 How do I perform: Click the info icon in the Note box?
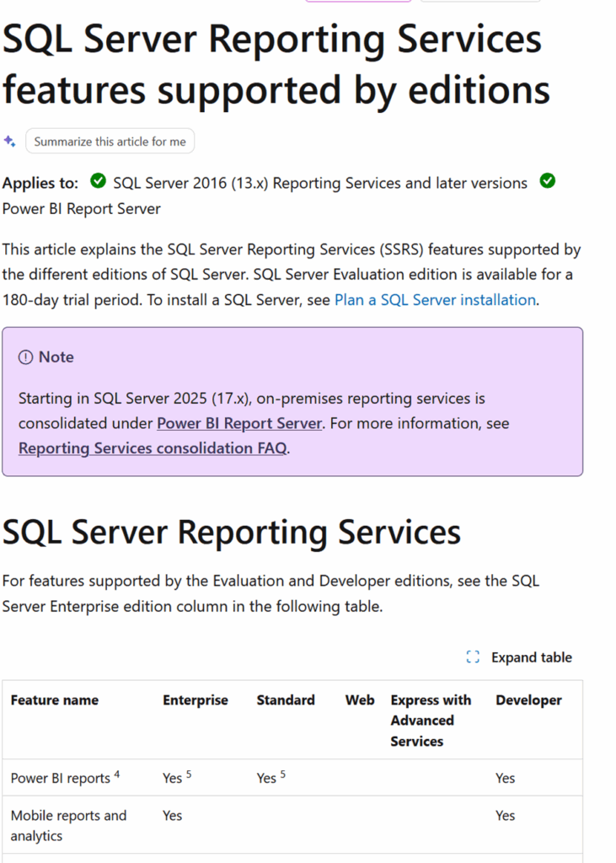click(26, 356)
